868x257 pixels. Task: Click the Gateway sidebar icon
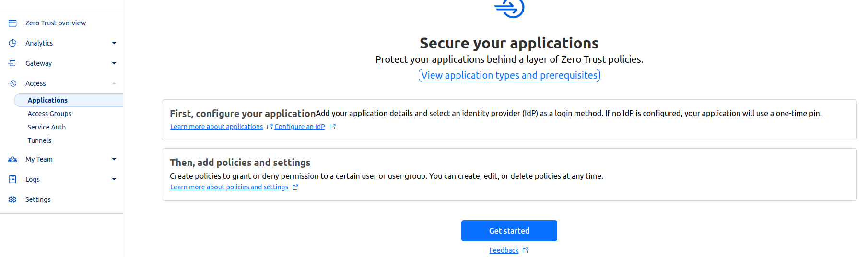[12, 63]
